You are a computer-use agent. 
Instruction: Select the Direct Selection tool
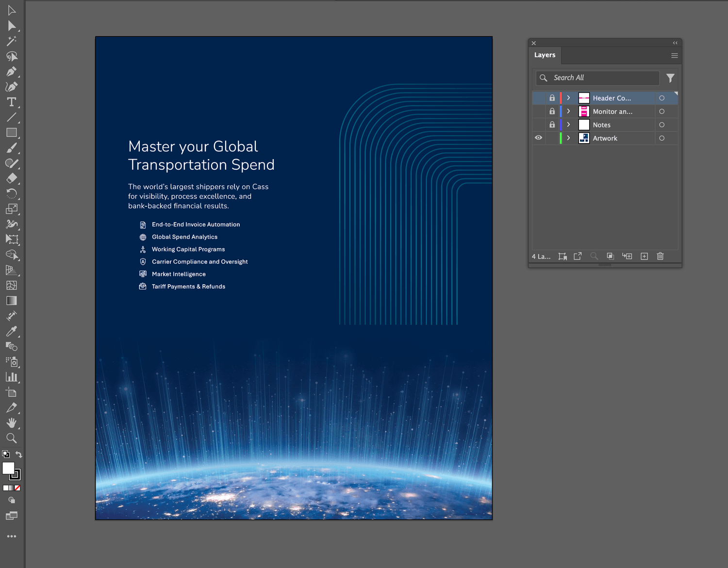click(12, 26)
